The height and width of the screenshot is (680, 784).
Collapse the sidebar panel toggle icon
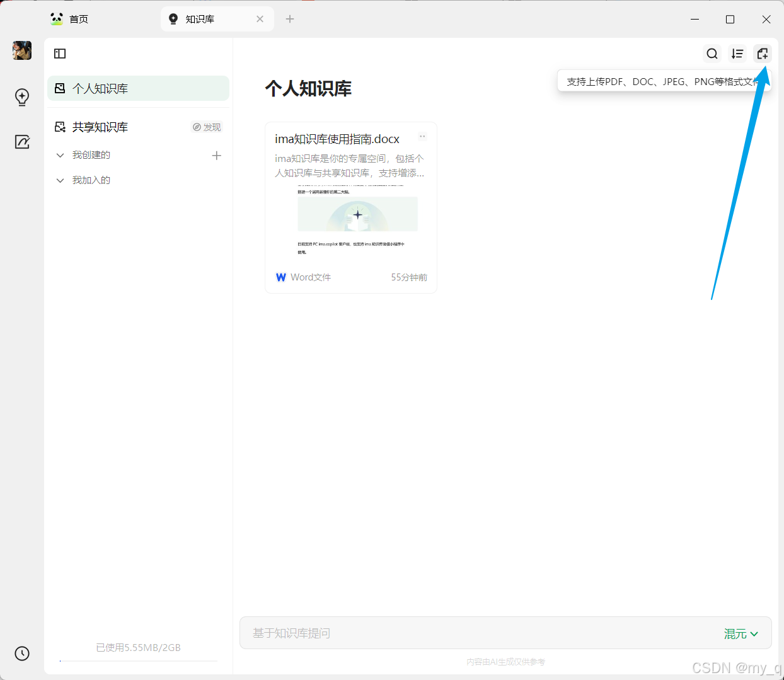60,54
